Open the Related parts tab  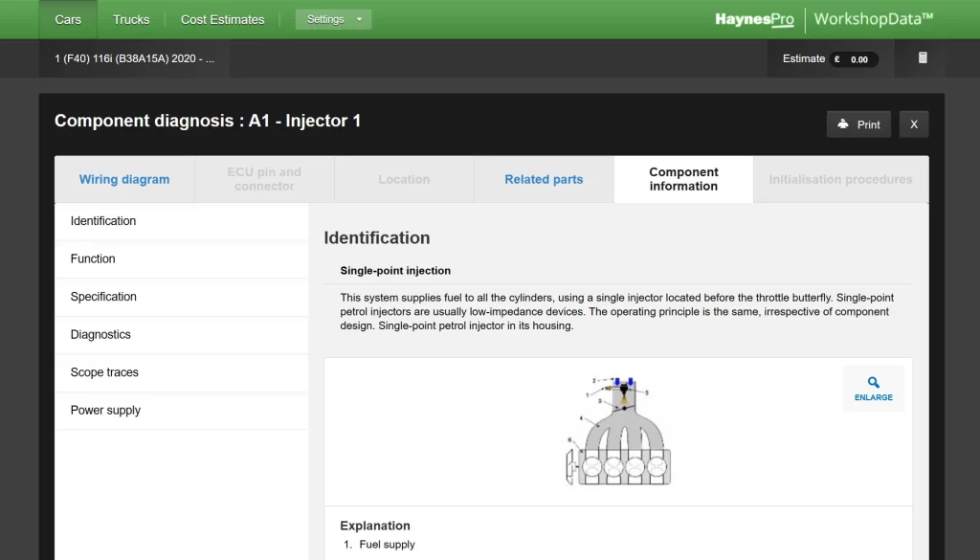pyautogui.click(x=544, y=179)
